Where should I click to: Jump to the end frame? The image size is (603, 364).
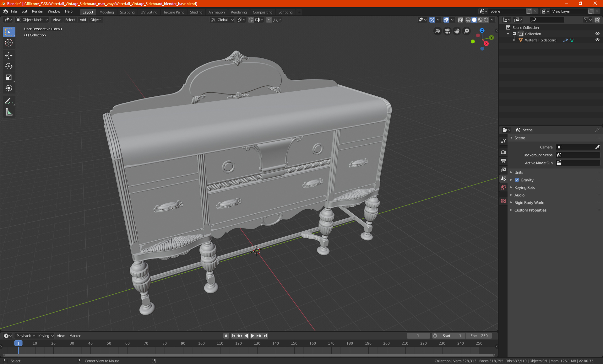[x=265, y=336]
